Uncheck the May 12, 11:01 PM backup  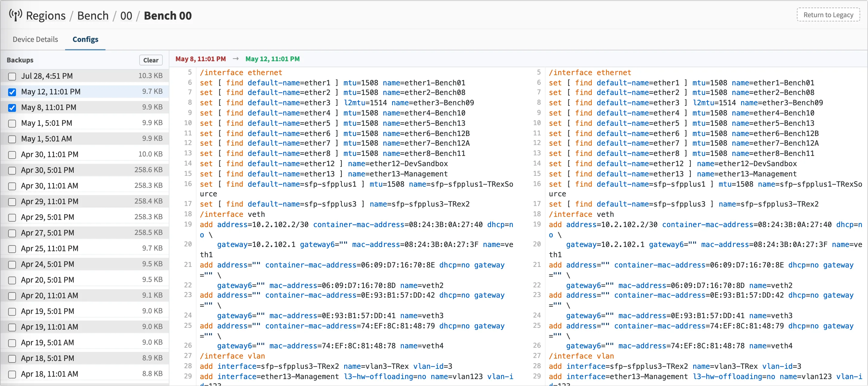[12, 92]
